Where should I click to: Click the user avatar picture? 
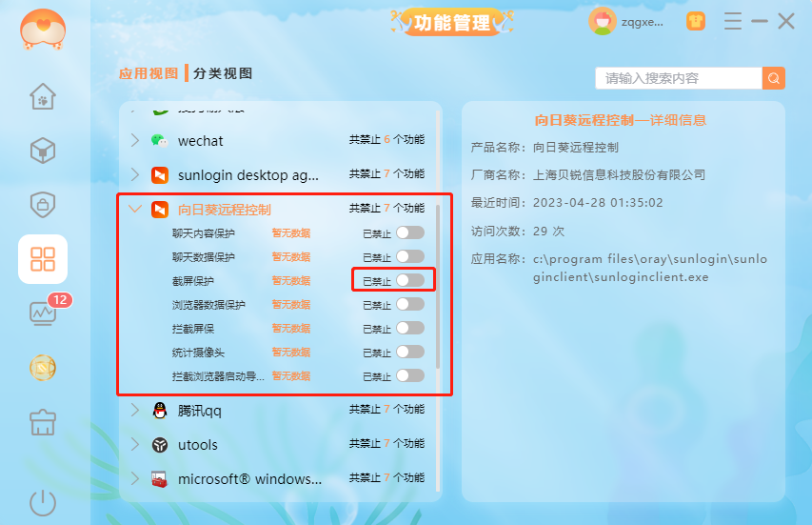pos(603,22)
